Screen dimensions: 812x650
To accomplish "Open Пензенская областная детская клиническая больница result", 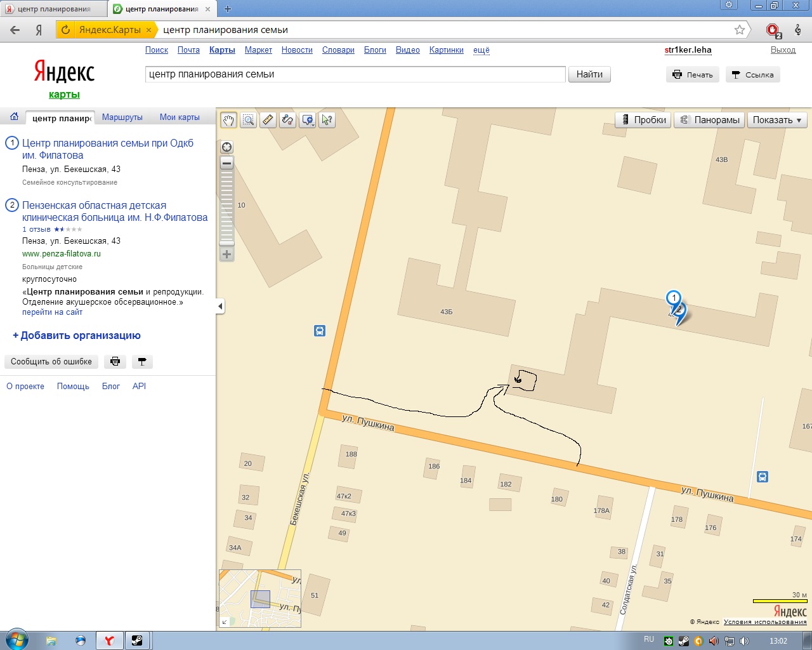I will 115,211.
